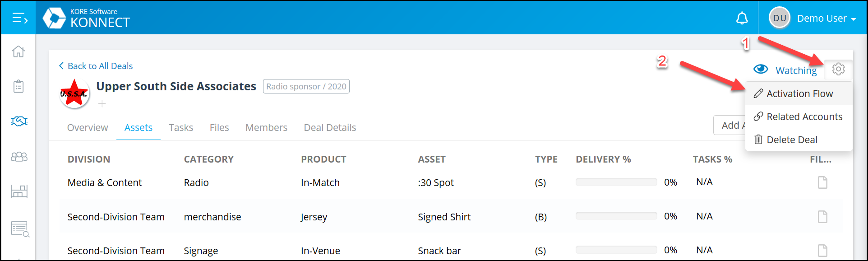This screenshot has width=868, height=261.
Task: Click delivery progress bar for Snack bar
Action: click(616, 250)
